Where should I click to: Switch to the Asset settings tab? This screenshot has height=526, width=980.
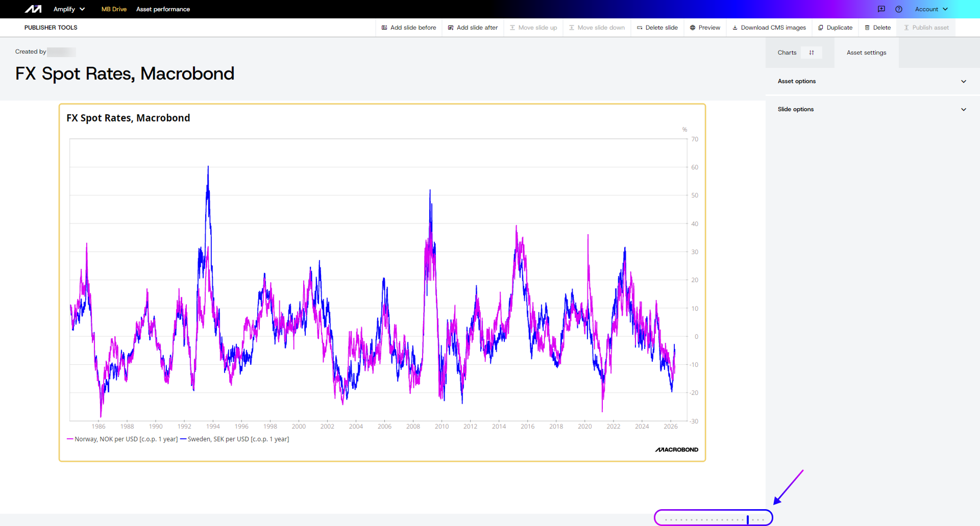coord(866,53)
